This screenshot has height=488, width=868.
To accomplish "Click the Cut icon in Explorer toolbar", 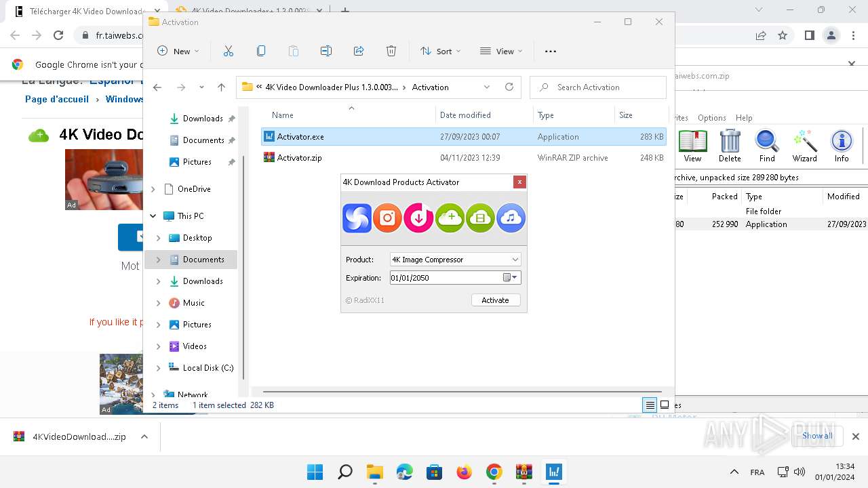I will [x=229, y=51].
